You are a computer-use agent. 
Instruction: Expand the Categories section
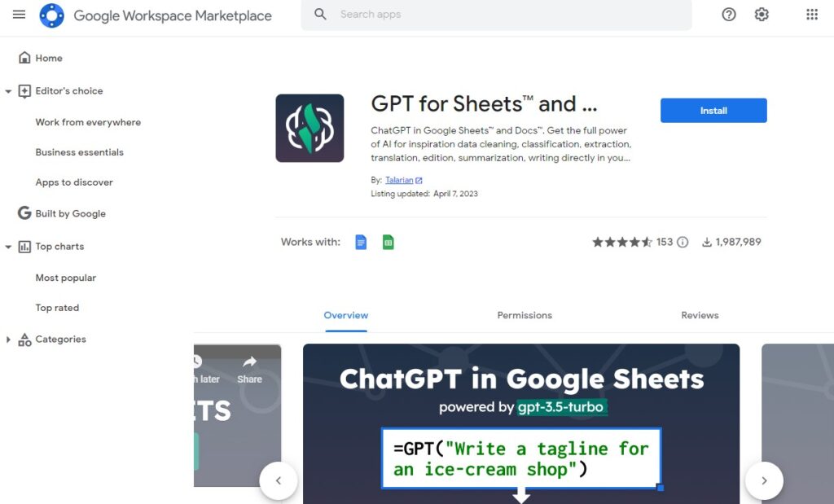7,339
